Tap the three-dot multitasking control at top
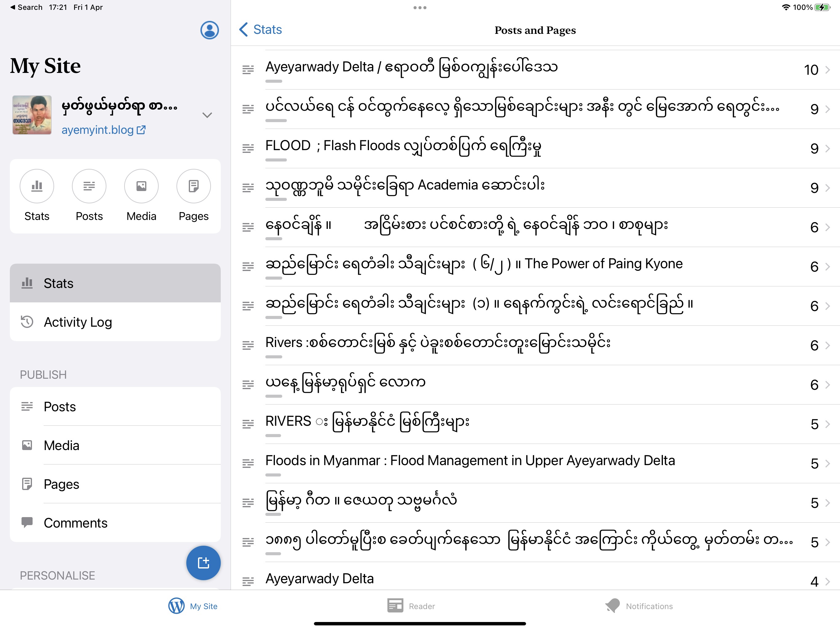This screenshot has height=630, width=840. tap(420, 8)
